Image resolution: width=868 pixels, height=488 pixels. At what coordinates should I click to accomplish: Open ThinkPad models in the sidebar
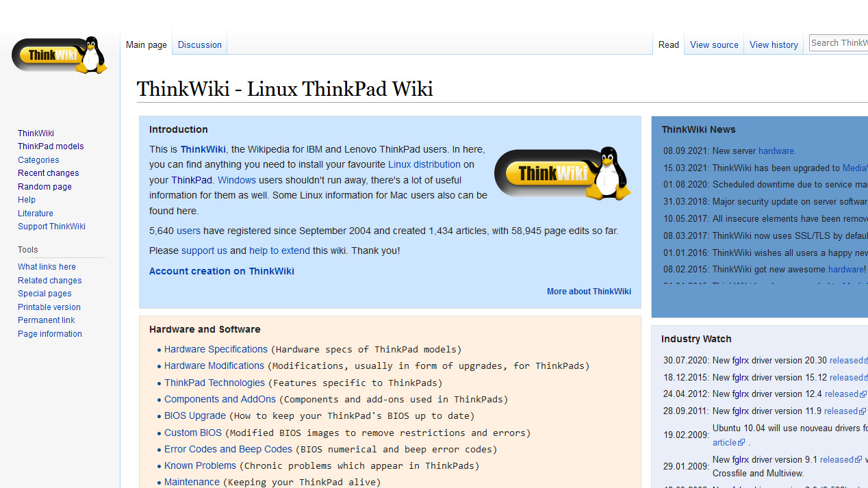(51, 146)
